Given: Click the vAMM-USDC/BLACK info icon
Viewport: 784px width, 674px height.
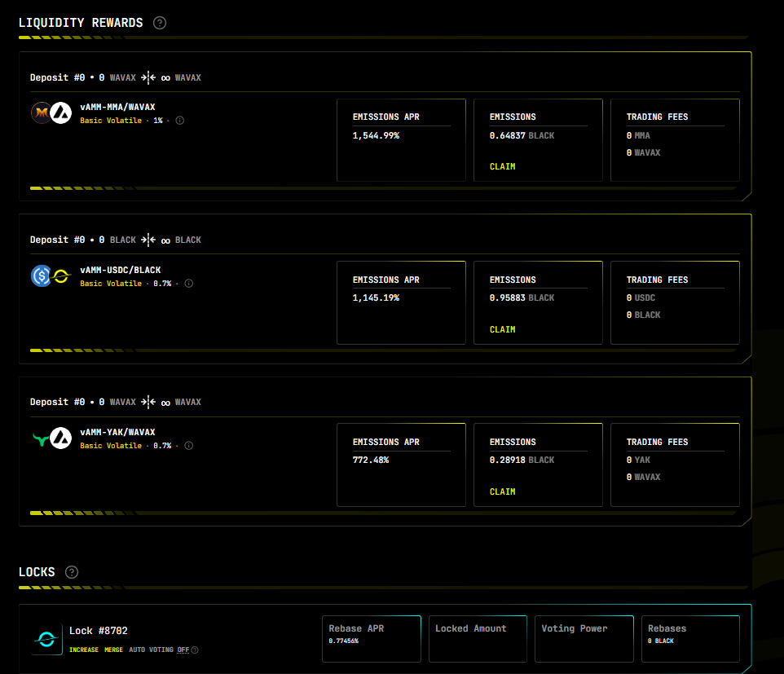Looking at the screenshot, I should point(189,284).
